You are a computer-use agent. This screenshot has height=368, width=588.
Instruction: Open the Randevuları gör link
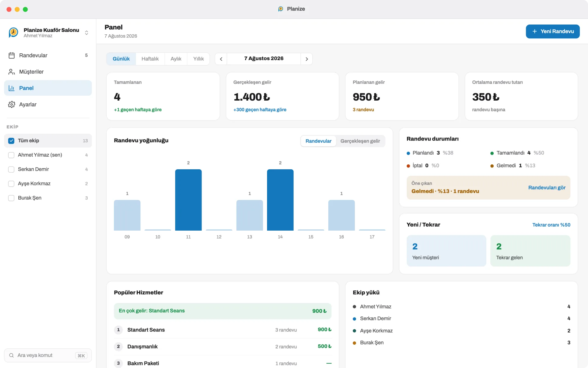click(x=547, y=188)
